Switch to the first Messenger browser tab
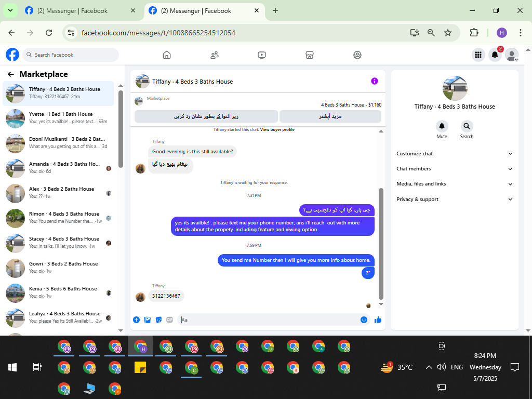Screen dimensions: 532x399 80,11
